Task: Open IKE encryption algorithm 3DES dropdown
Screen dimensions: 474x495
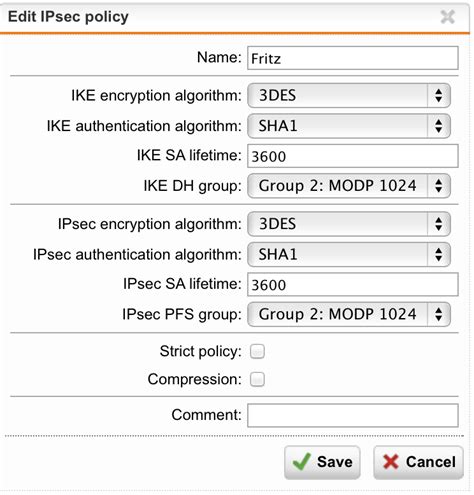Action: click(x=349, y=96)
